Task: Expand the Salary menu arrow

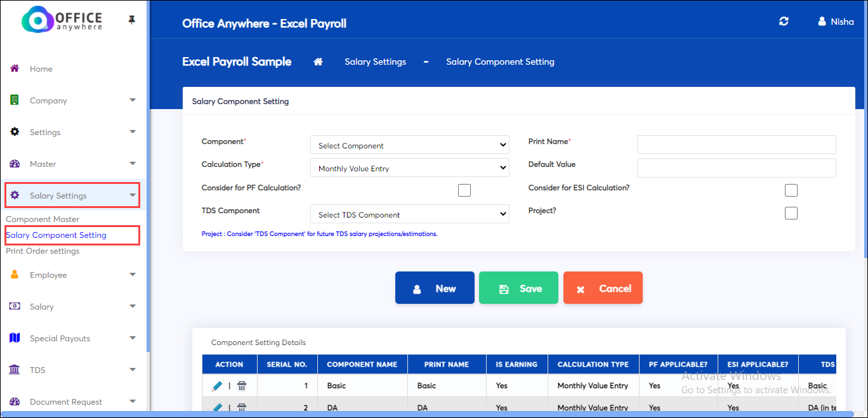Action: click(x=133, y=306)
